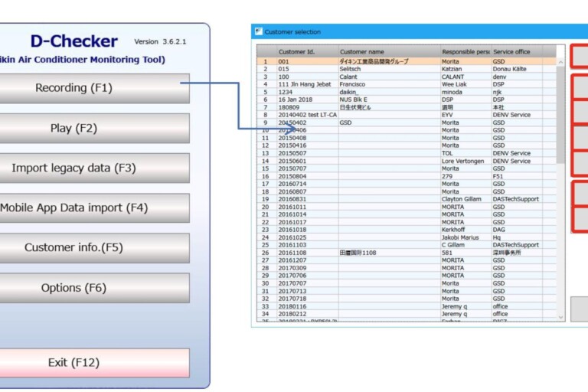Image resolution: width=588 pixels, height=392 pixels.
Task: Click NUS Blk E customer name
Action: coord(389,100)
